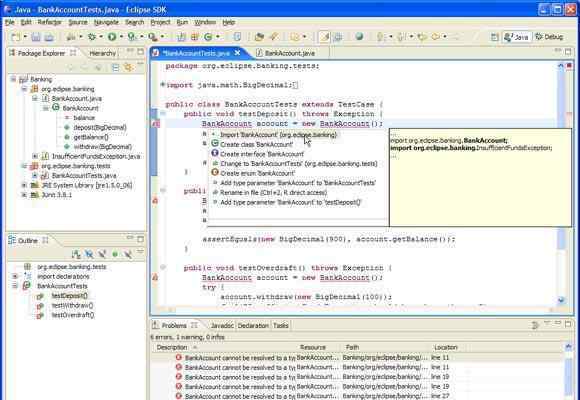Viewport: 580px width, 400px height.
Task: Click the Print toolbar icon
Action: tap(49, 37)
